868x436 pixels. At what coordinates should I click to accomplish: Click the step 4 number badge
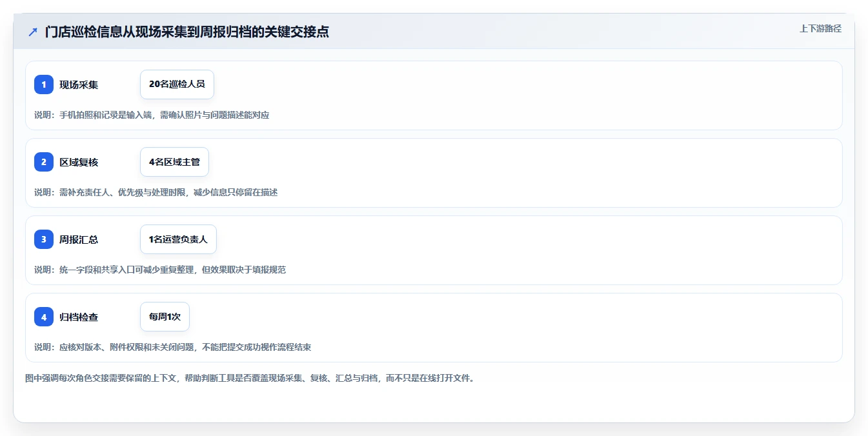tap(44, 317)
